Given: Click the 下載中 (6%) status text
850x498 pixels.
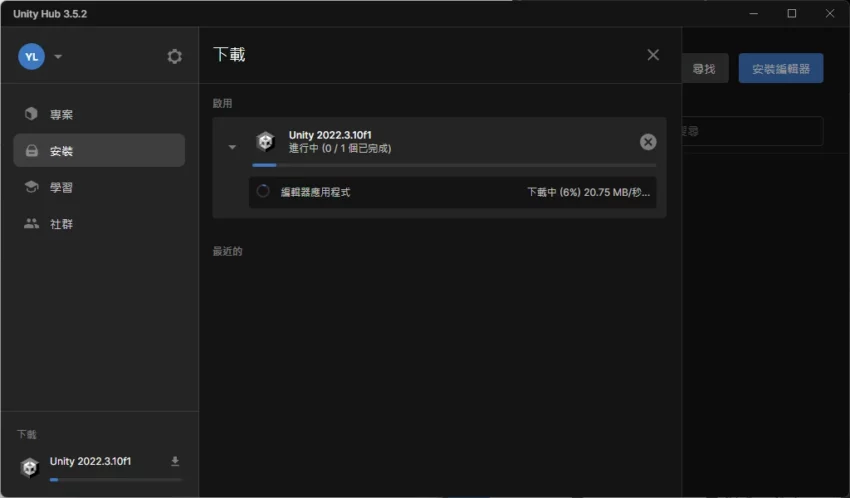Looking at the screenshot, I should click(588, 192).
